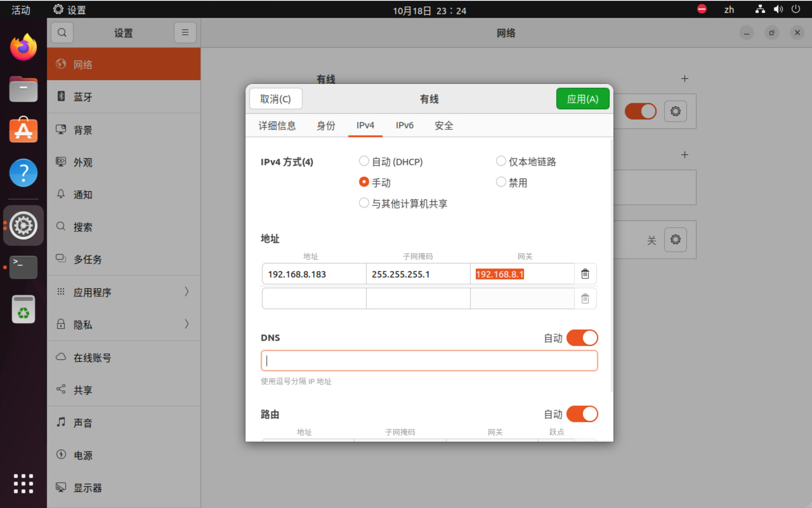
Task: Open wired connection gear settings
Action: (x=675, y=111)
